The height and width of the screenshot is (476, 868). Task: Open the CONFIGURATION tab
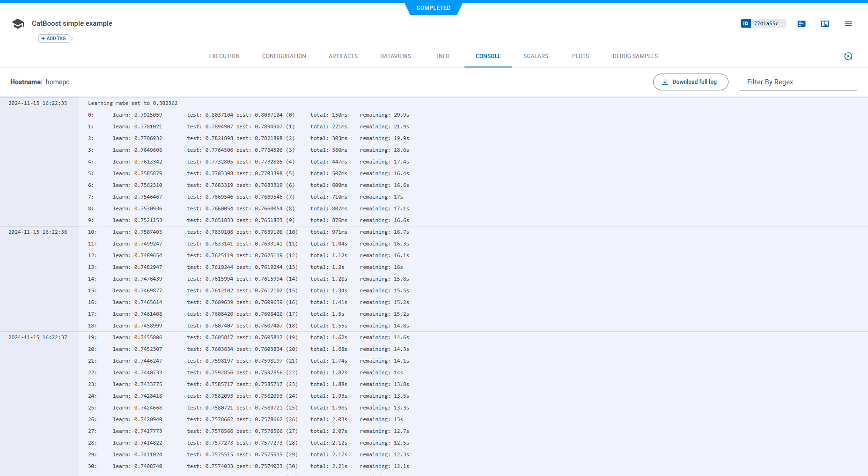coord(284,56)
